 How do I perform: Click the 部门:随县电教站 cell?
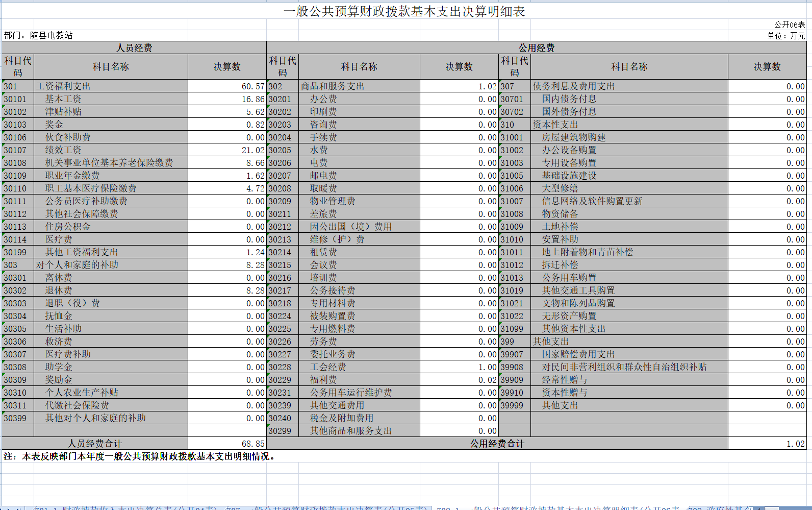38,35
